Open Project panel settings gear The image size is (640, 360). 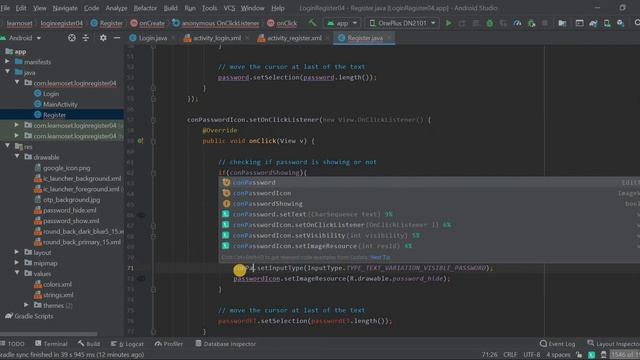pyautogui.click(x=103, y=38)
